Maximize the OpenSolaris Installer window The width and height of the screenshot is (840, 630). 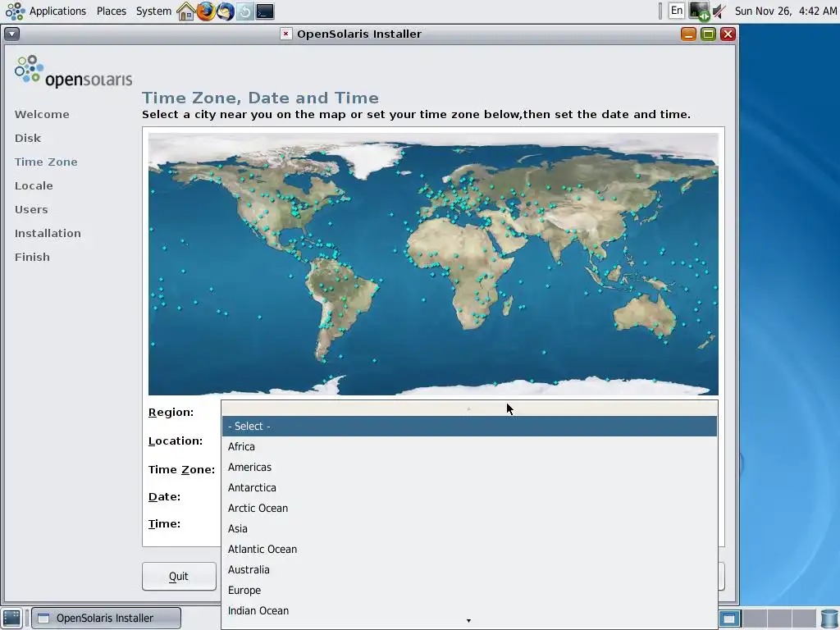coord(708,34)
